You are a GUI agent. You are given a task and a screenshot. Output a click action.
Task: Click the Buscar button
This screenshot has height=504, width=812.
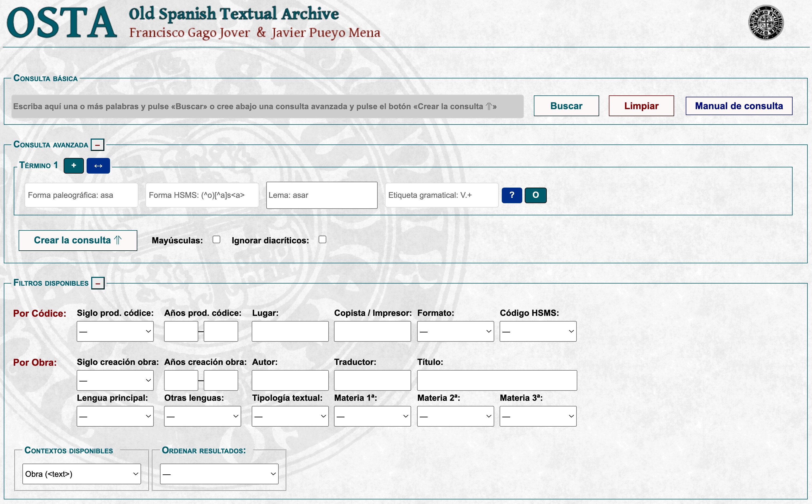point(566,106)
